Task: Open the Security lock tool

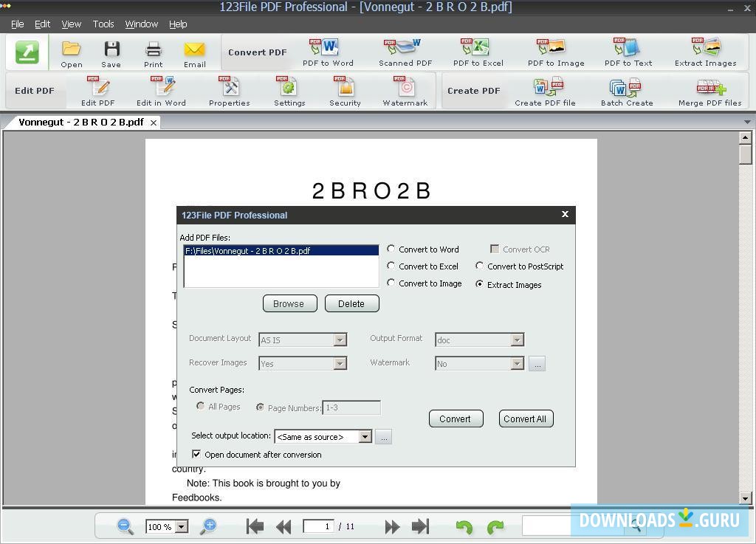Action: click(345, 92)
